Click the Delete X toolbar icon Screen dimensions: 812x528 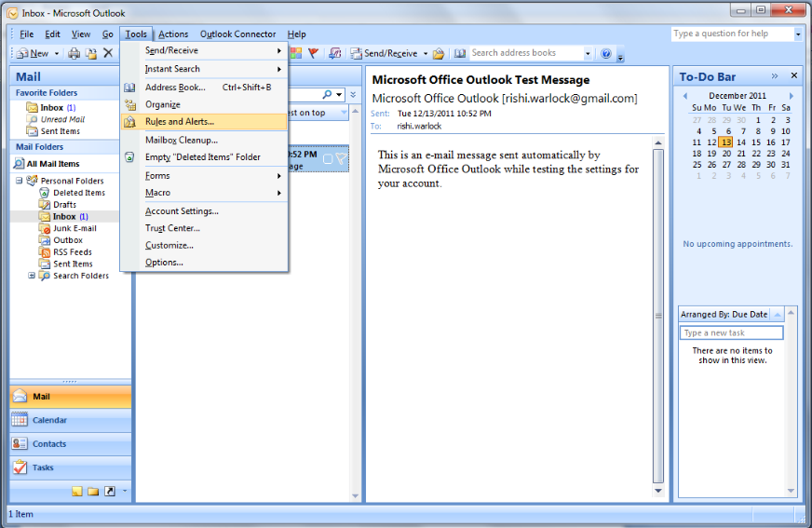108,53
